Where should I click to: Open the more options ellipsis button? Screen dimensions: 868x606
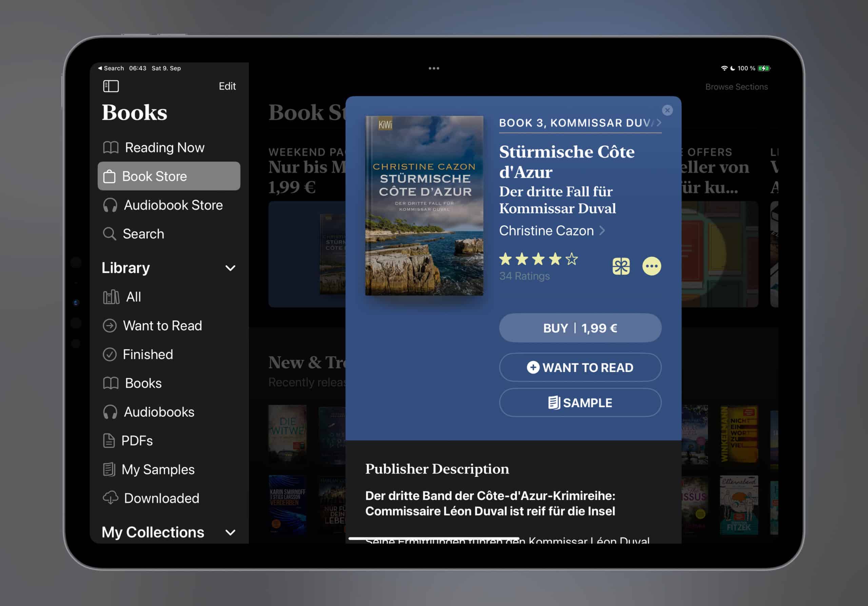[652, 266]
